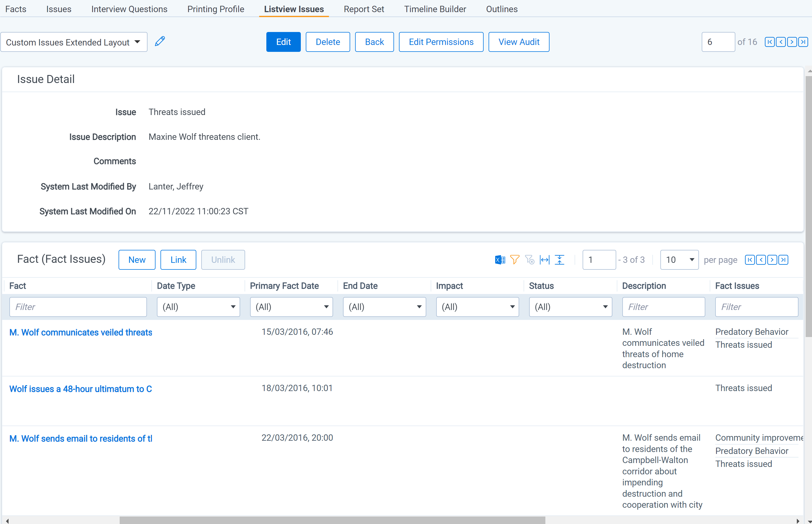The height and width of the screenshot is (524, 812).
Task: Clear all filters funnel icon
Action: [x=530, y=260]
